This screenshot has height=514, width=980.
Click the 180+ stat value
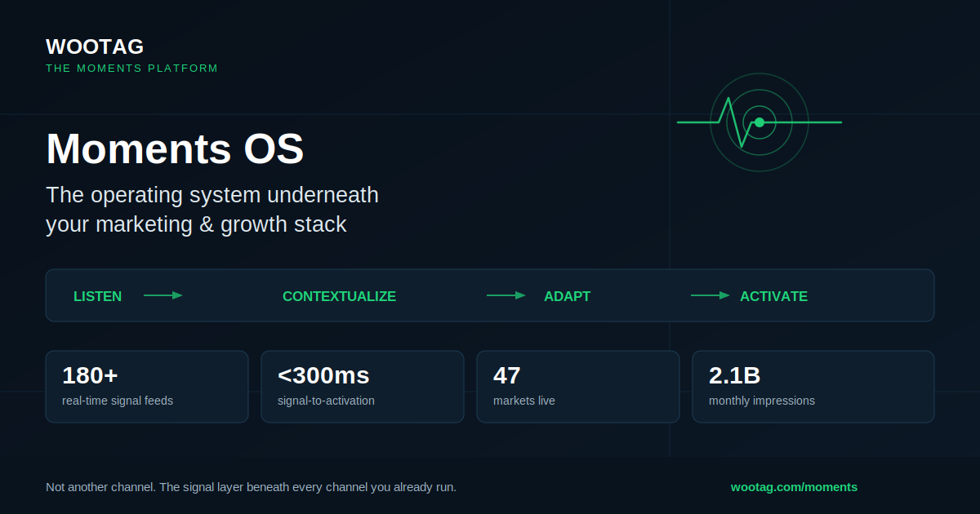90,375
